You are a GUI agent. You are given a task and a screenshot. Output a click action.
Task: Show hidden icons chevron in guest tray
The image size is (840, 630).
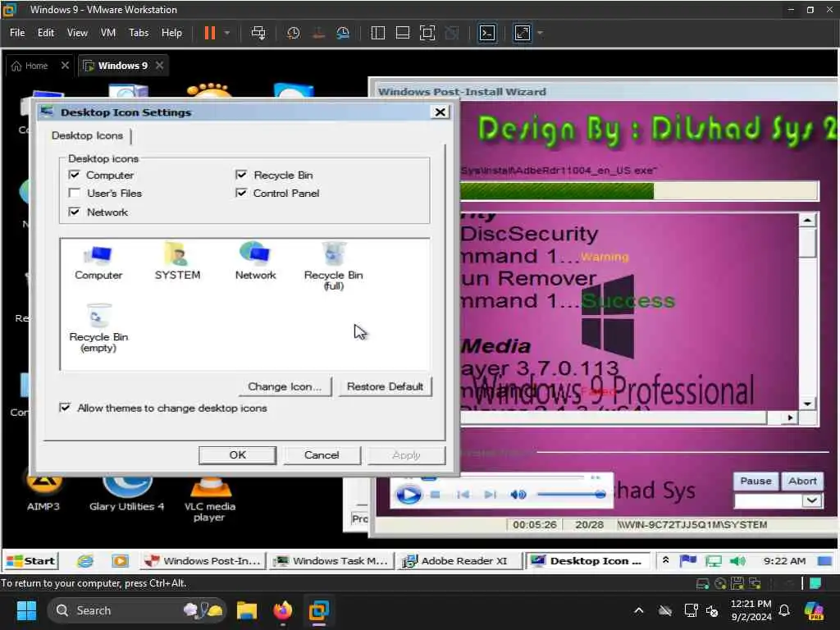coord(665,560)
